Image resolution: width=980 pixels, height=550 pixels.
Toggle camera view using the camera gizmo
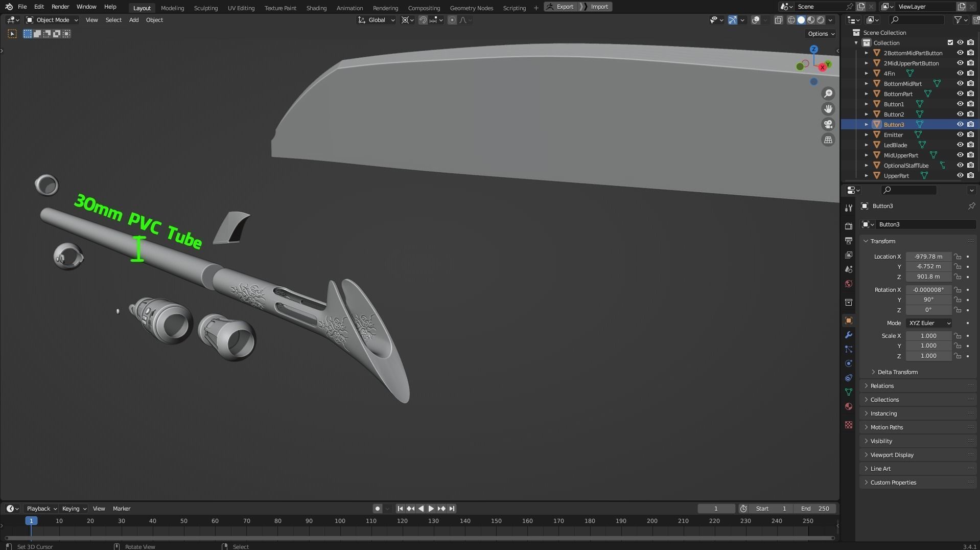(828, 124)
